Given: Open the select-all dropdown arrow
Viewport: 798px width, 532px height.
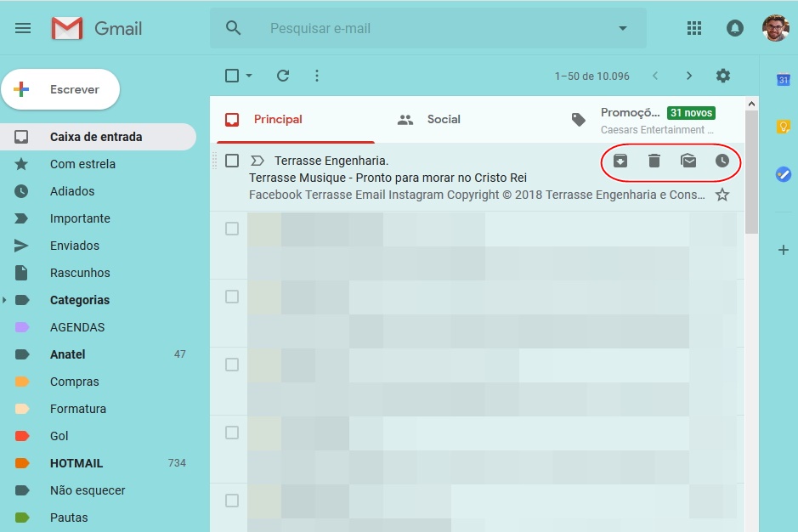Looking at the screenshot, I should coord(249,76).
